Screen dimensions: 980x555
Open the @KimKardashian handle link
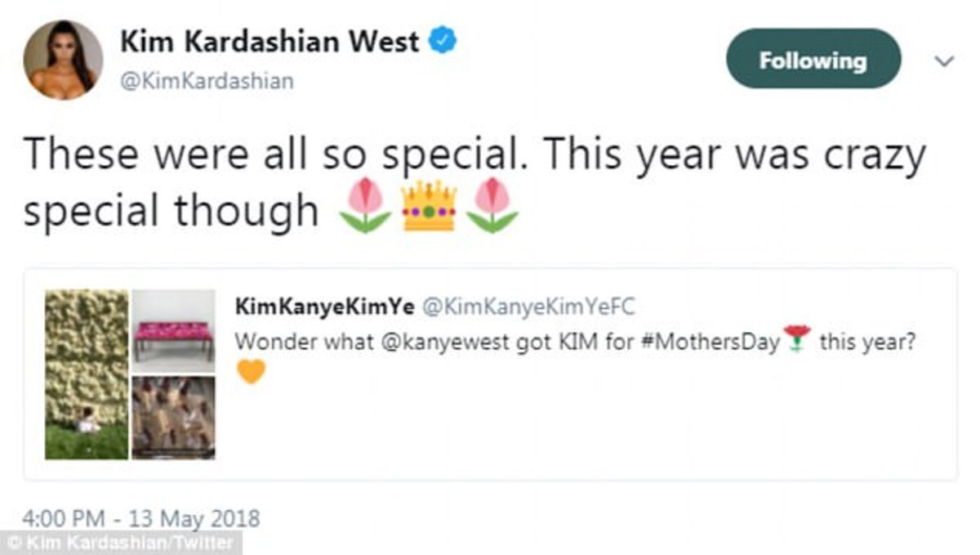tap(207, 82)
